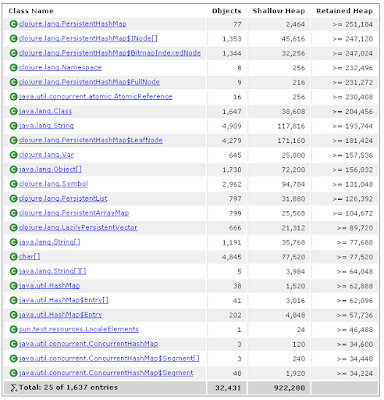The height and width of the screenshot is (400, 384).
Task: Click the green icon beside clojure.lang.Namespace
Action: [13, 68]
